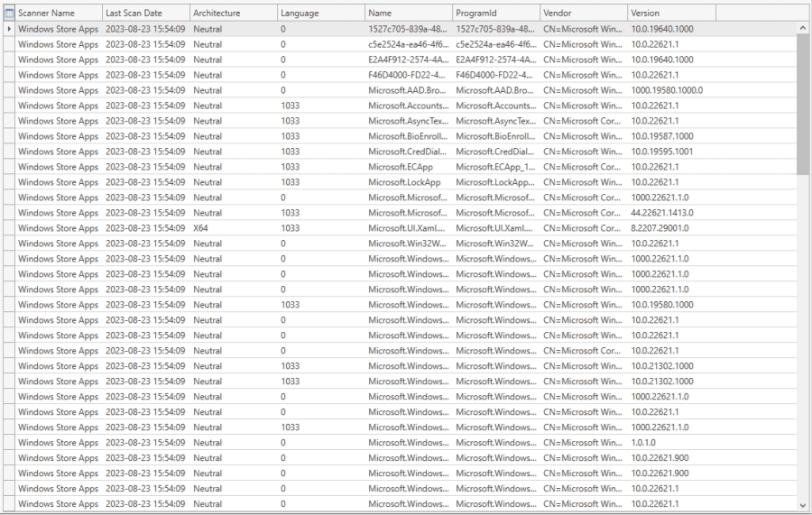Click version cell 8.2207.29001.0
The width and height of the screenshot is (812, 515).
[x=671, y=228]
